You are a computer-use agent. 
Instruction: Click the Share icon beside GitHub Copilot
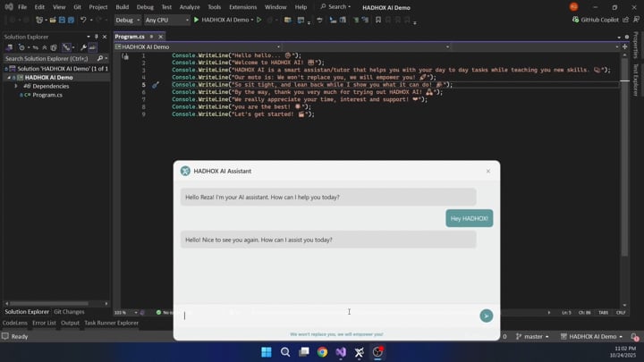click(625, 20)
